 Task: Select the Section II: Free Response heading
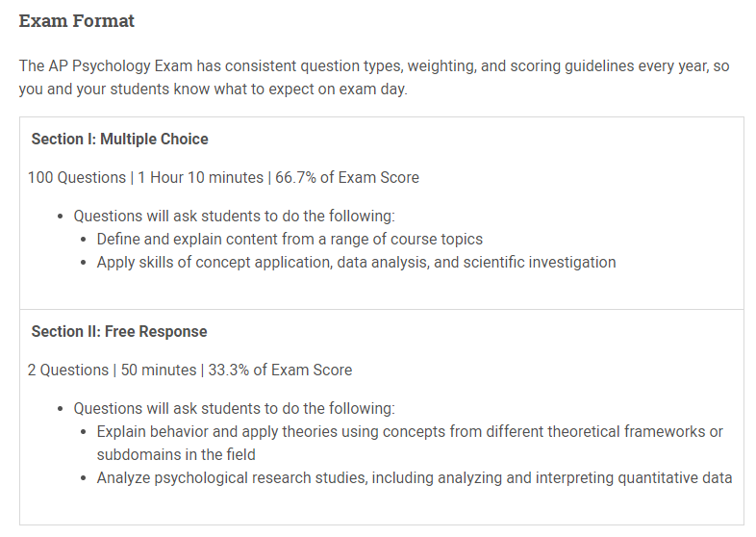pos(119,331)
